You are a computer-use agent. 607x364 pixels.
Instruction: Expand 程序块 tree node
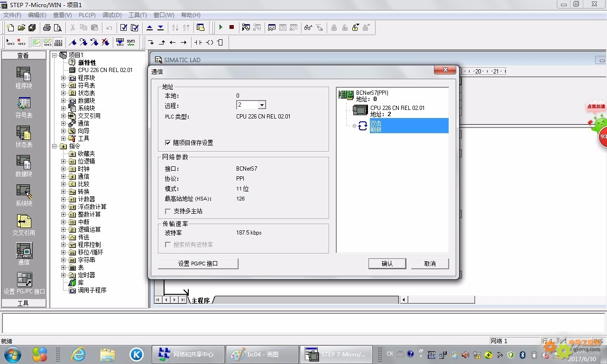coord(63,78)
